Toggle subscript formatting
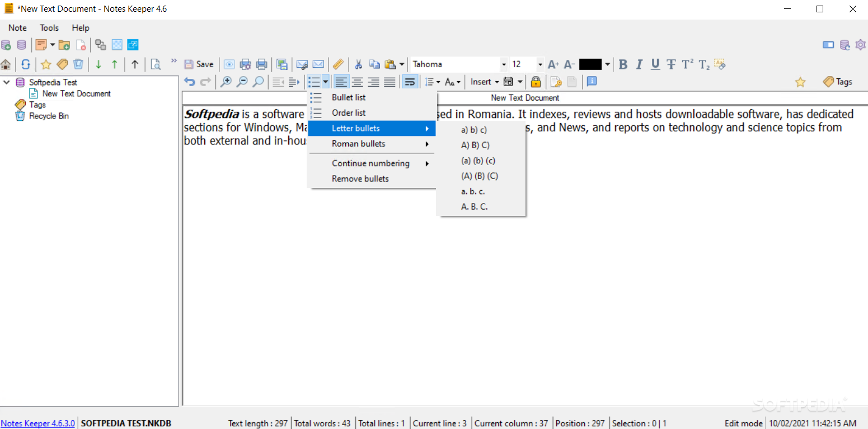 pyautogui.click(x=704, y=64)
